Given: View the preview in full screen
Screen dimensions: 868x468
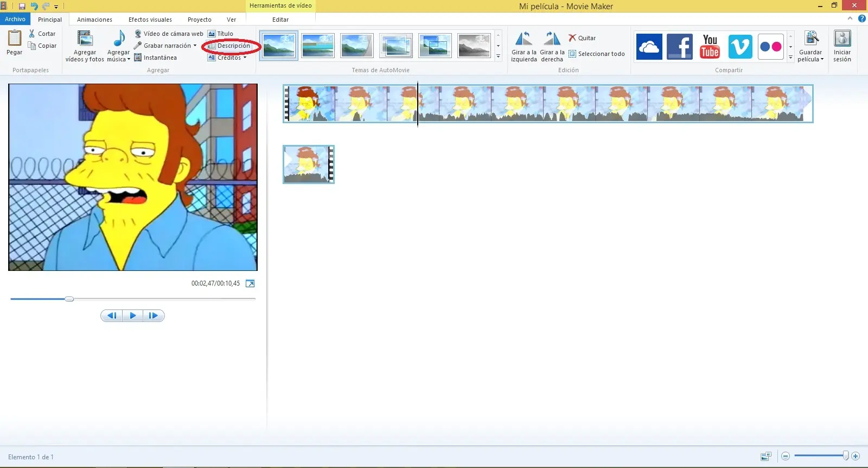Looking at the screenshot, I should pyautogui.click(x=250, y=283).
